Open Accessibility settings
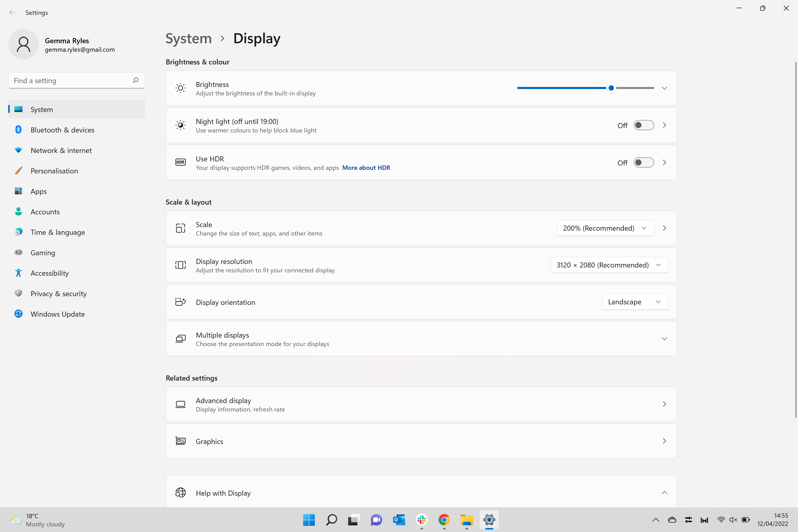The width and height of the screenshot is (798, 532). (x=77, y=273)
